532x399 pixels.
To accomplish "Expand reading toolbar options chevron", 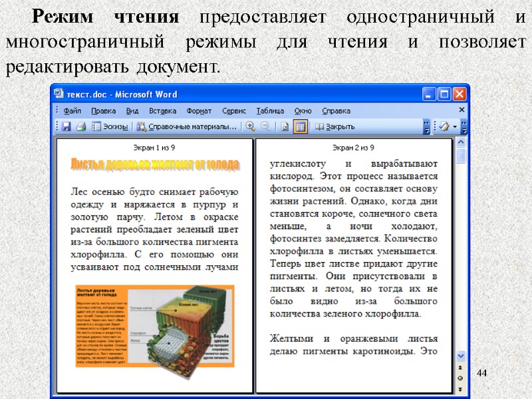I will [x=427, y=126].
